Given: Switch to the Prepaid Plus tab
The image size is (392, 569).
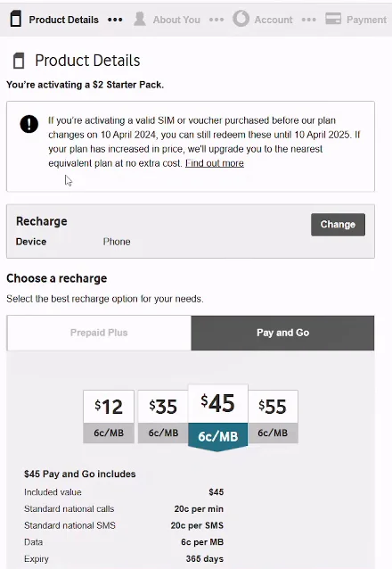Looking at the screenshot, I should pyautogui.click(x=99, y=333).
